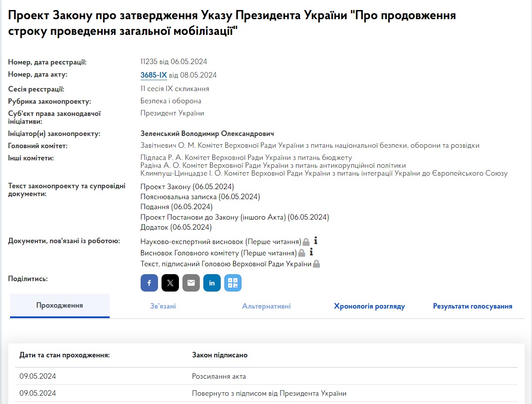The width and height of the screenshot is (532, 404).
Task: Open the QR code share icon
Action: click(x=232, y=283)
